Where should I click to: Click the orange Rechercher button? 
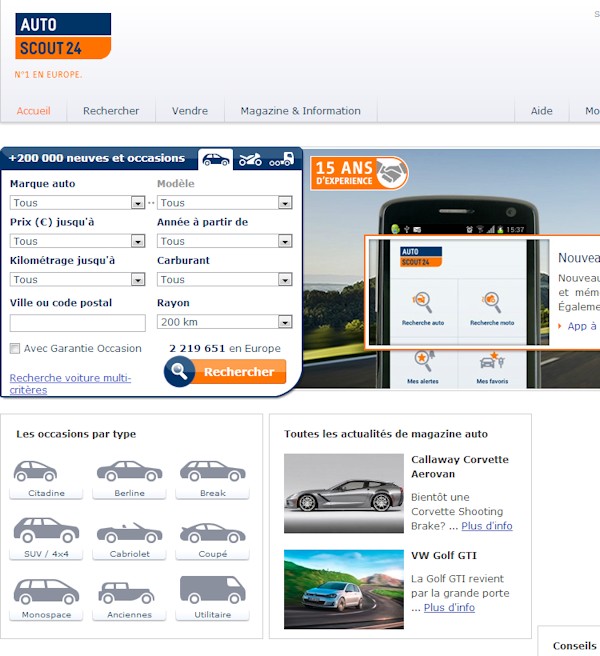click(226, 372)
